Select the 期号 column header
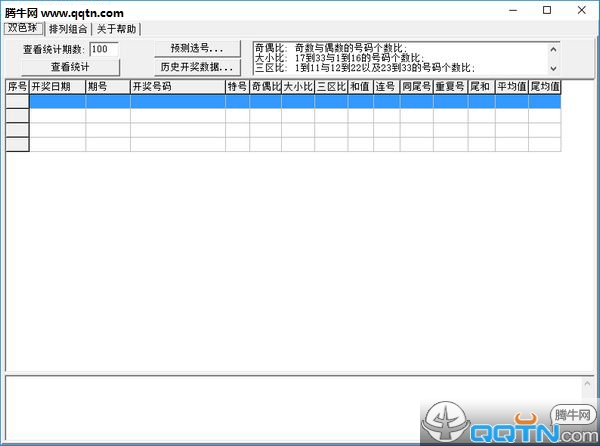The height and width of the screenshot is (446, 600). (x=108, y=87)
